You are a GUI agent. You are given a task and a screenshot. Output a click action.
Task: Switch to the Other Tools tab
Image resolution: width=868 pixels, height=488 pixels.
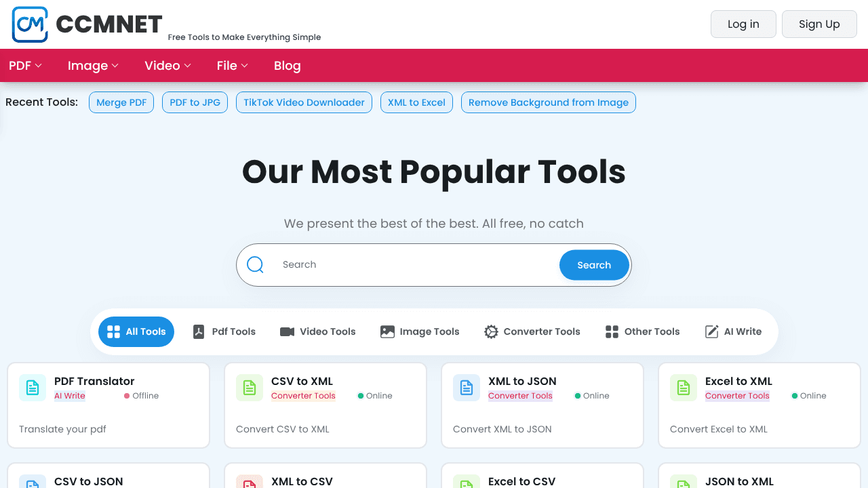click(642, 331)
